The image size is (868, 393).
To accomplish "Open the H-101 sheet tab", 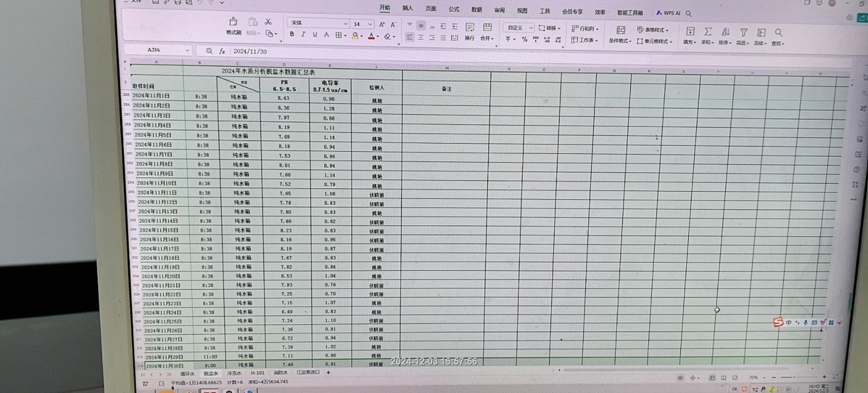I will [258, 373].
